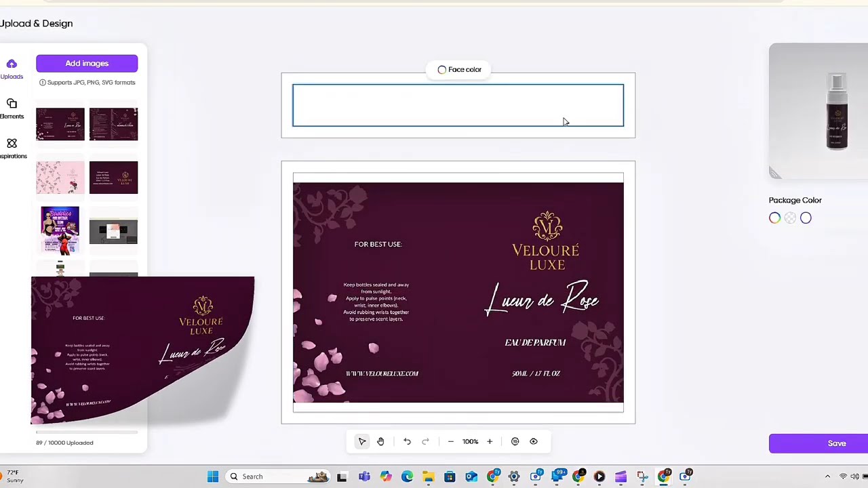The image size is (868, 488).
Task: Open Task View from the taskbar
Action: 342,476
